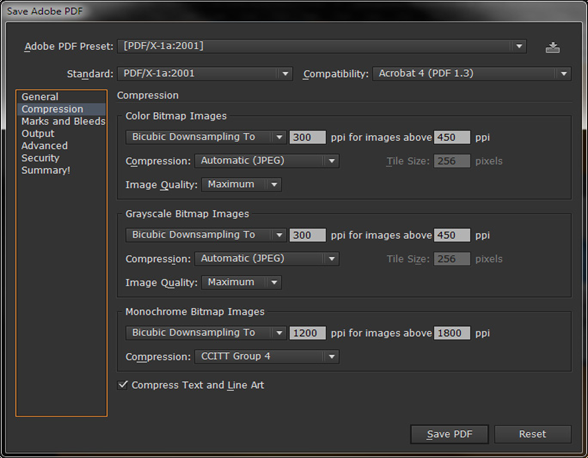Open Color Bitmap Image Quality dropdown
This screenshot has height=458, width=588.
tap(242, 185)
